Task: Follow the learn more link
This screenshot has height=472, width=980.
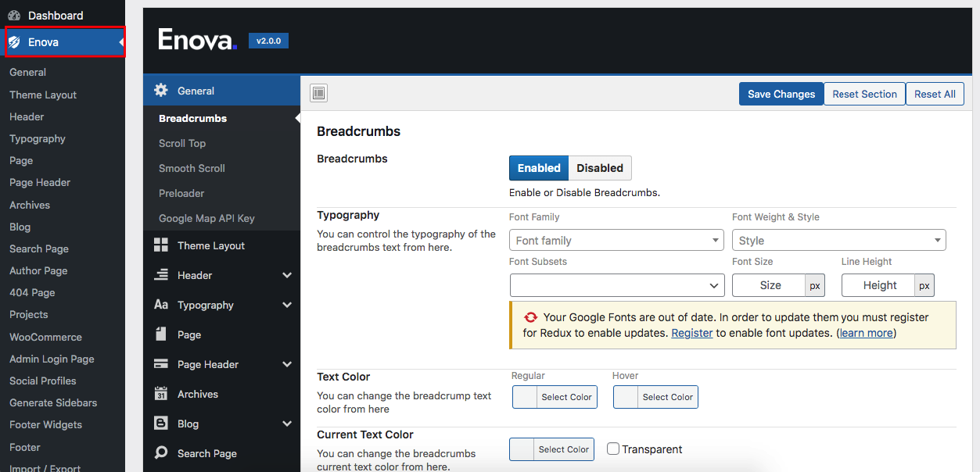Action: click(866, 333)
